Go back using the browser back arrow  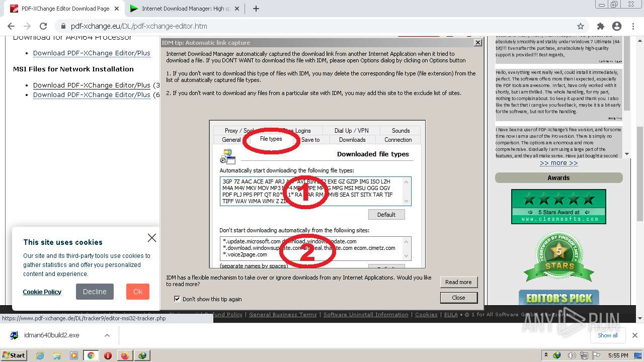(x=11, y=26)
